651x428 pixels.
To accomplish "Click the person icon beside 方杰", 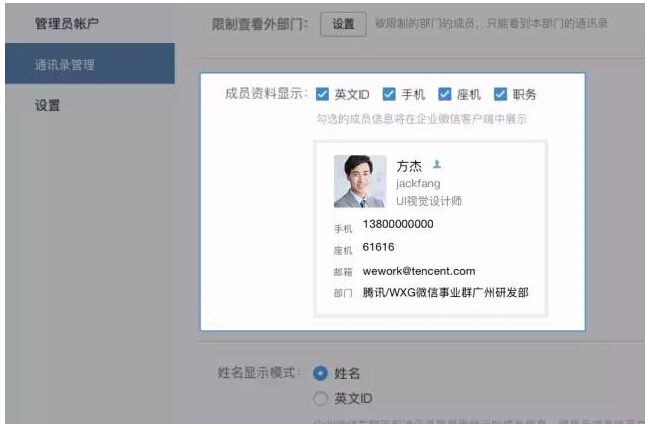I will click(x=436, y=165).
